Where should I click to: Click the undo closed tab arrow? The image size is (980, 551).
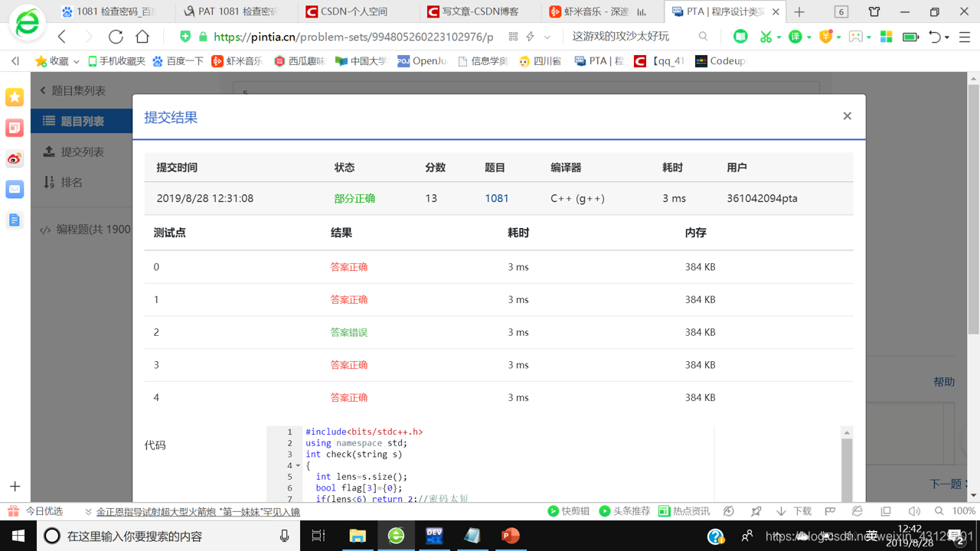[934, 36]
